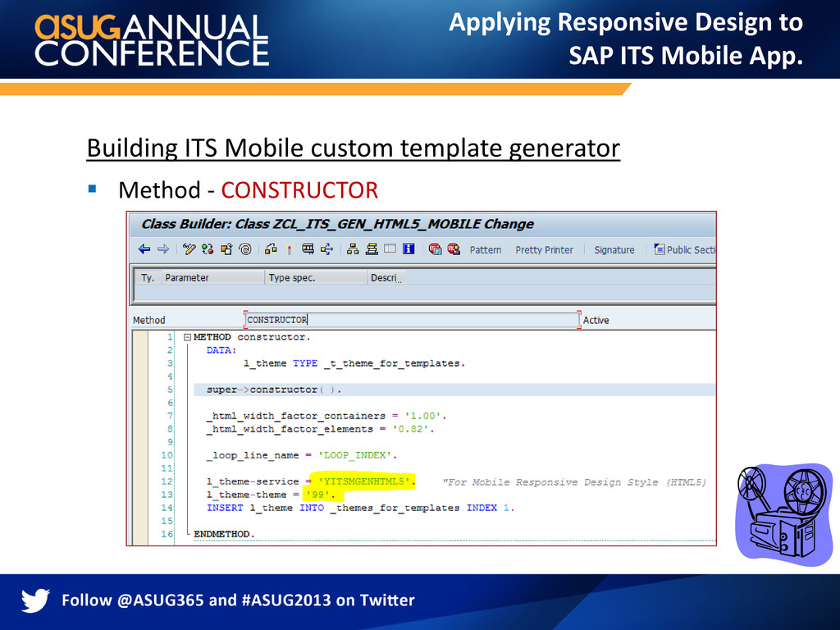The image size is (840, 630).
Task: Click 'l_theme-service' on line 12
Action: pyautogui.click(x=253, y=482)
